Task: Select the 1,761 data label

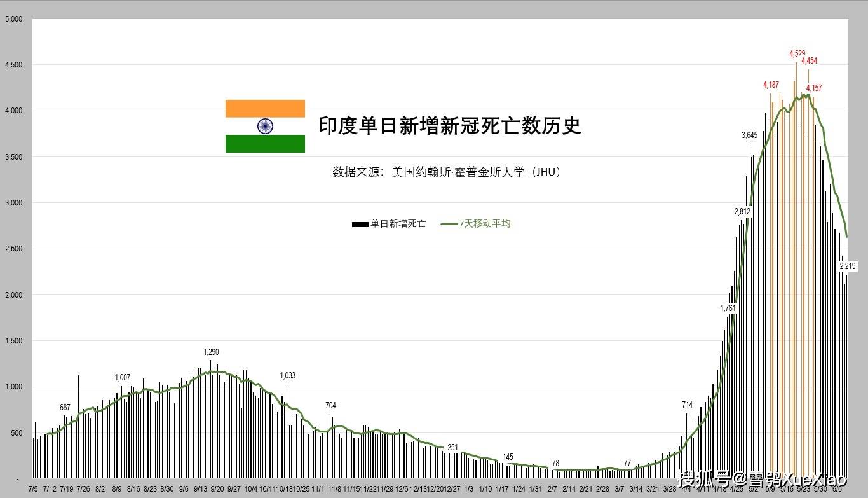Action: click(728, 308)
